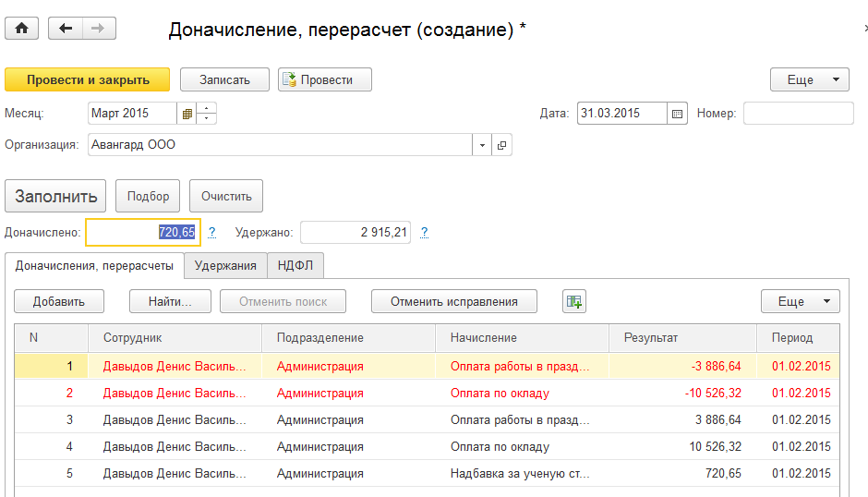868x497 pixels.
Task: Open the НДФЛ tab
Action: tap(295, 266)
